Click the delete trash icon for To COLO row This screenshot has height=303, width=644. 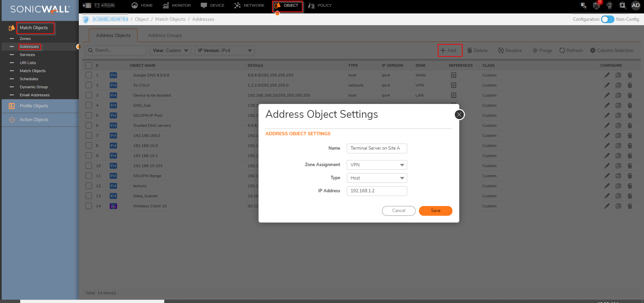(x=630, y=85)
